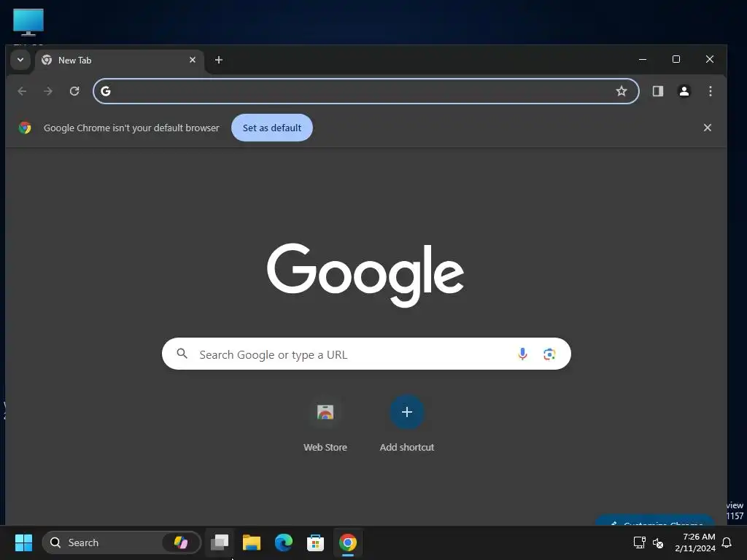
Task: Click Set as default button
Action: tap(272, 128)
